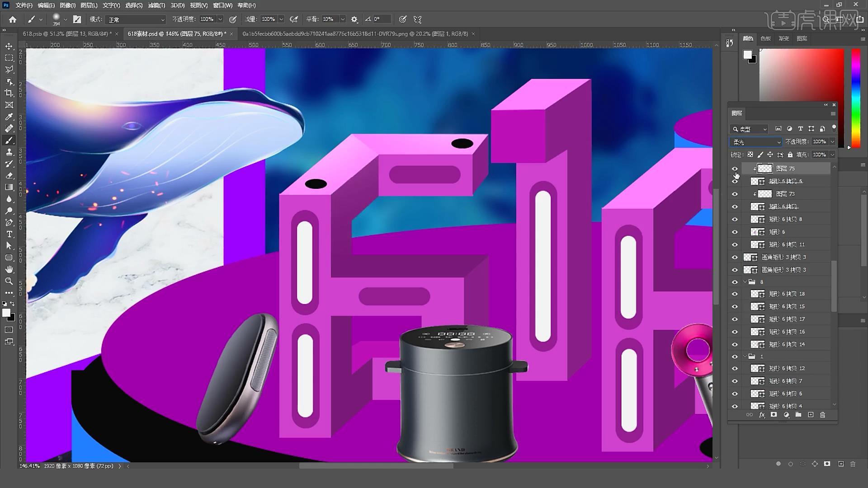The height and width of the screenshot is (488, 868).
Task: Lock transparent pixels icon
Action: pos(750,155)
